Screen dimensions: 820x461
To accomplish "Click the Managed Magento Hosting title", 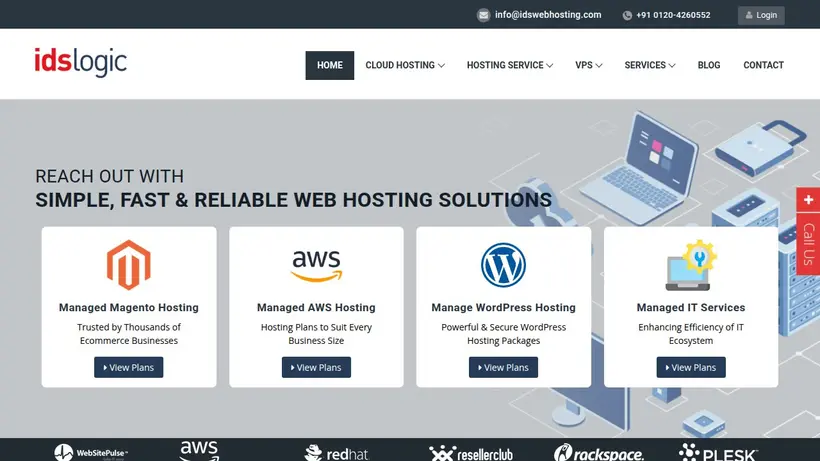I will click(129, 307).
